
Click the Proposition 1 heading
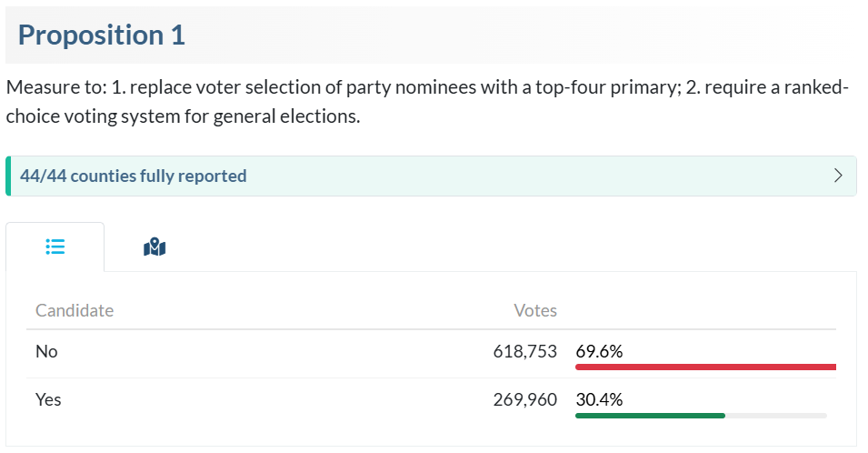[x=101, y=35]
